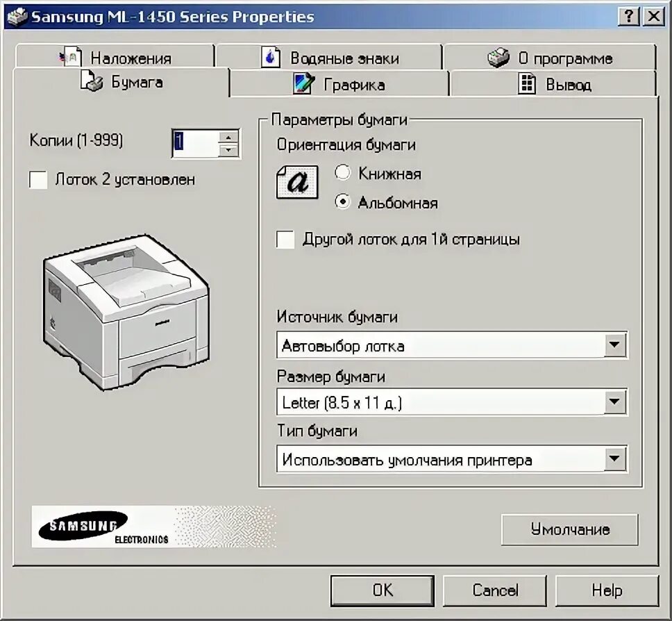Open the Водяные знаки tab
The width and height of the screenshot is (672, 621).
[329, 56]
